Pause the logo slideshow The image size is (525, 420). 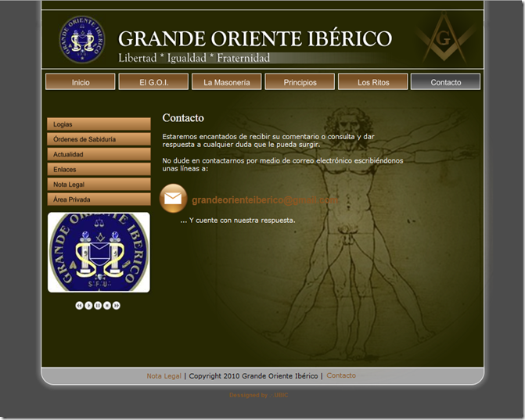tap(98, 305)
